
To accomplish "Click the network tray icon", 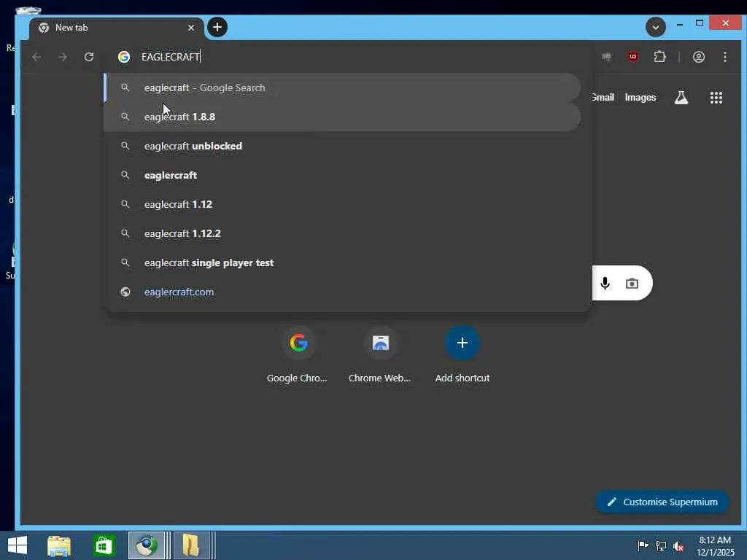I will click(661, 545).
